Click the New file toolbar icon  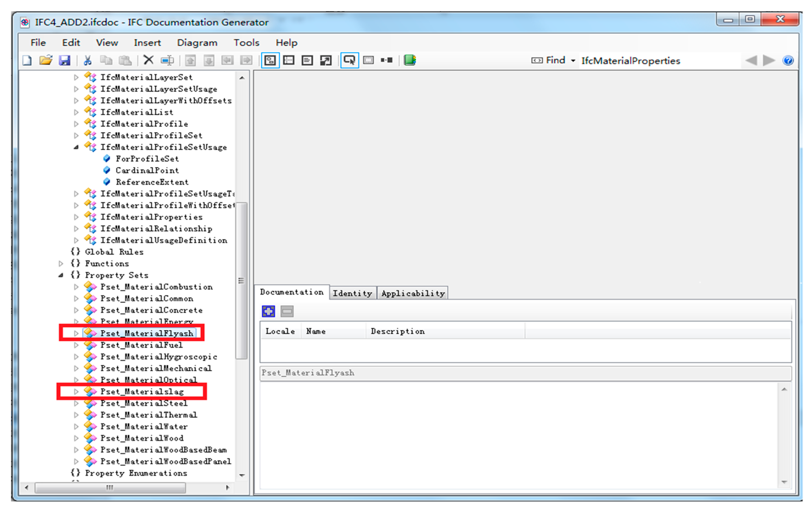click(27, 61)
